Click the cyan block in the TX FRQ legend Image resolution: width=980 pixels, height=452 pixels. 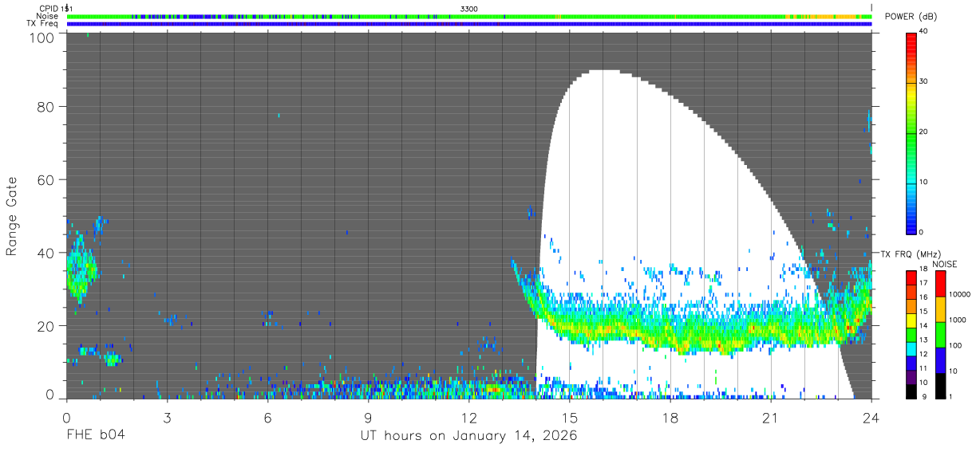coord(911,348)
